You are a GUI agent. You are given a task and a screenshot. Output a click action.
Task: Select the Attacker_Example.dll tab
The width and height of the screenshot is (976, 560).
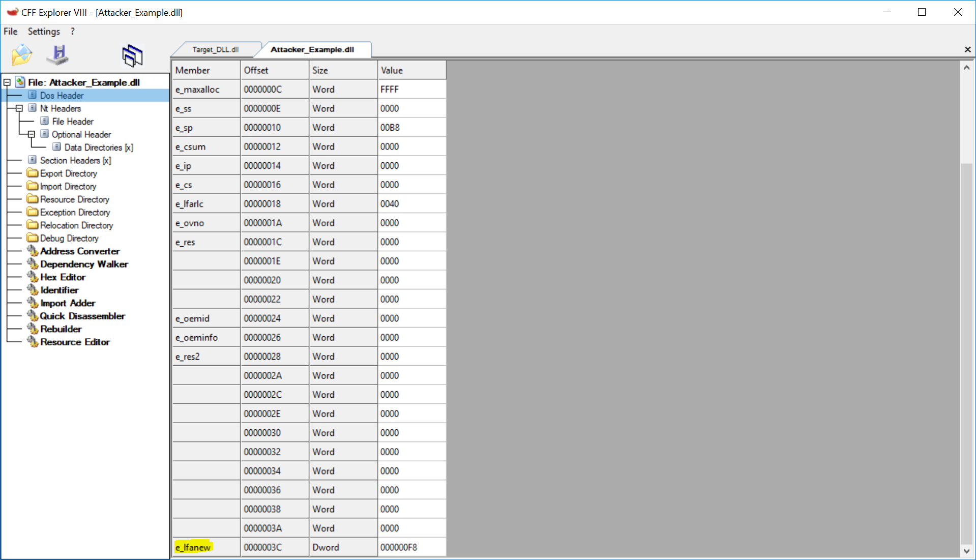[312, 49]
